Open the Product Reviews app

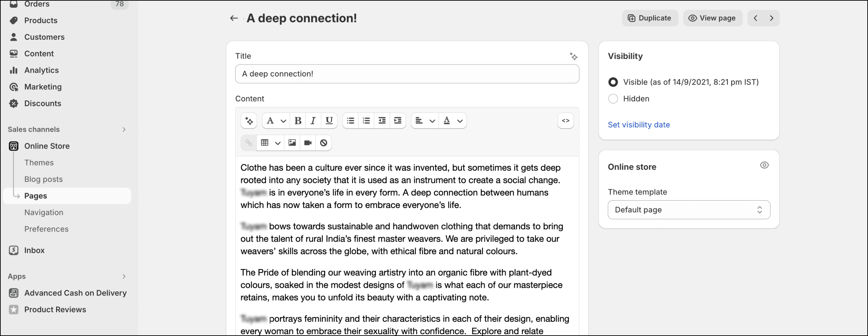pos(55,310)
